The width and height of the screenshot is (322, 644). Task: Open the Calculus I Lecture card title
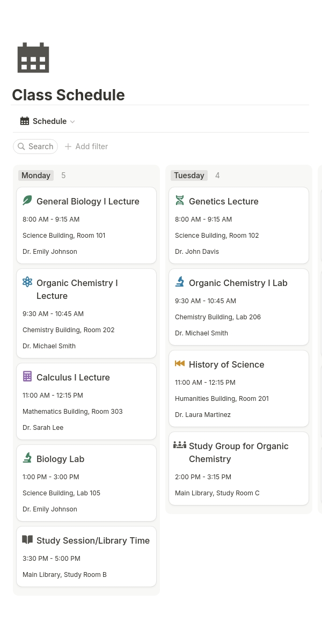(73, 377)
